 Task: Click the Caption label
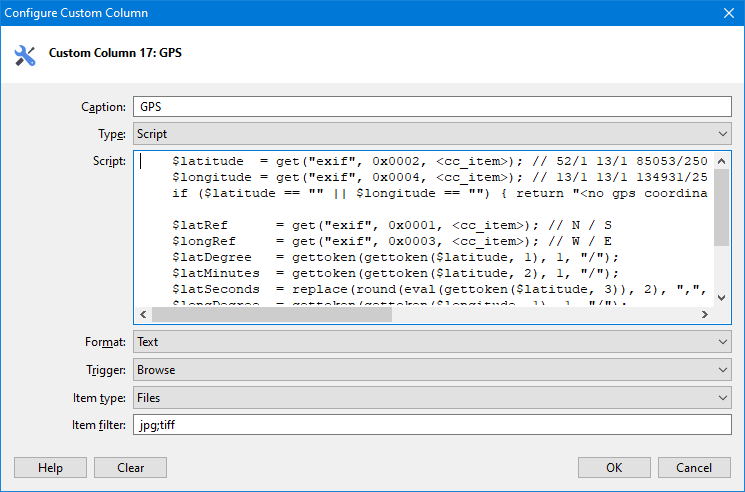click(104, 107)
